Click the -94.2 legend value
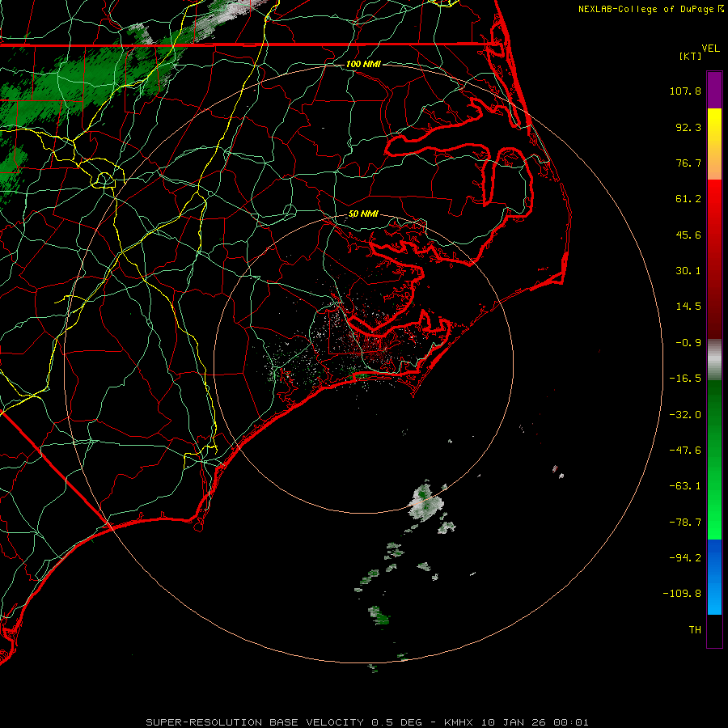The image size is (728, 728). tap(685, 558)
